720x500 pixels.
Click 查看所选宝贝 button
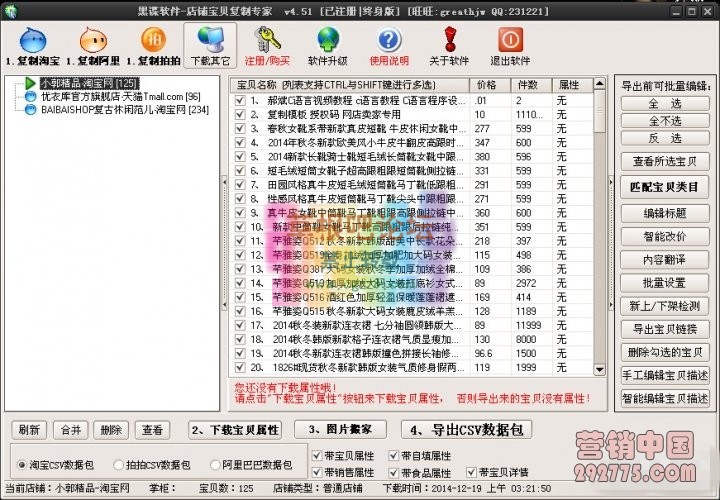tap(664, 162)
